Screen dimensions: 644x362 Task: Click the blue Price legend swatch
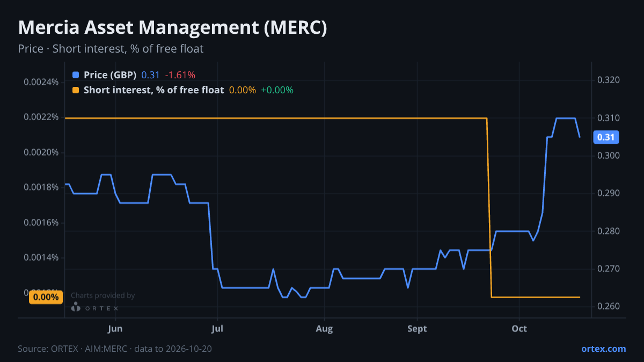click(75, 75)
